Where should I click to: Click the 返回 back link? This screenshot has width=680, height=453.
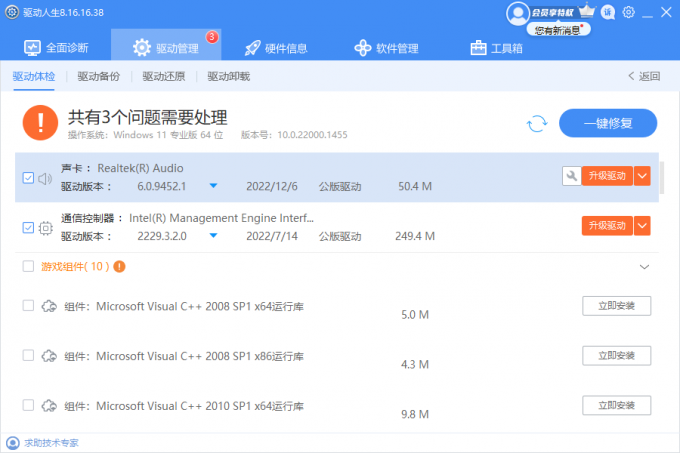pos(644,76)
